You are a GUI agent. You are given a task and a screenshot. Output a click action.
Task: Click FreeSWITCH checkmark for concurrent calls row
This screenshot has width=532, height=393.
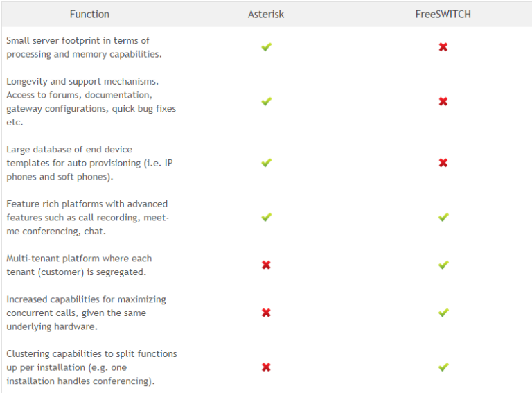point(443,313)
